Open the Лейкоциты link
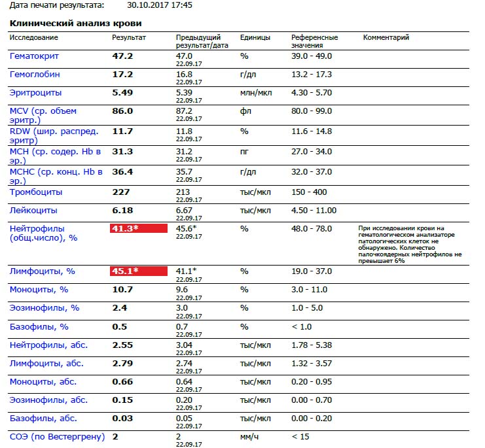 (33, 211)
